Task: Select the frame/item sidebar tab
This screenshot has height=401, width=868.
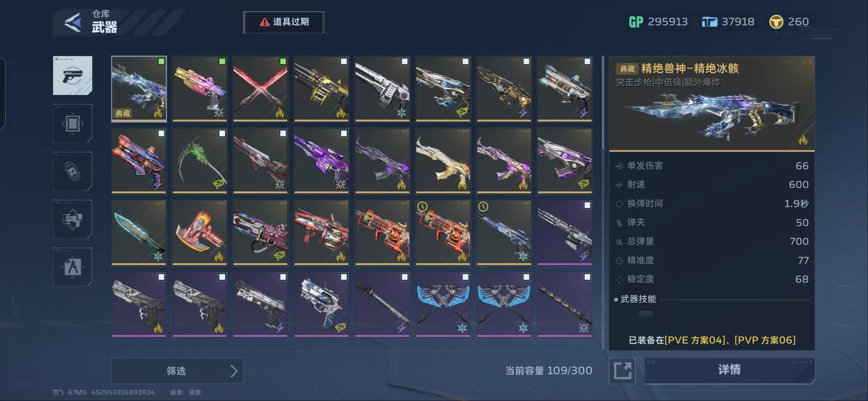Action: click(x=72, y=123)
